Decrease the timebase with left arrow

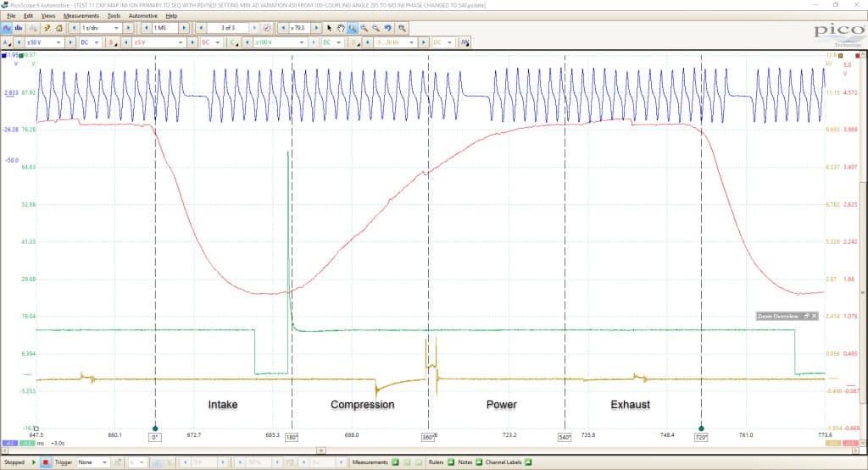(x=75, y=28)
